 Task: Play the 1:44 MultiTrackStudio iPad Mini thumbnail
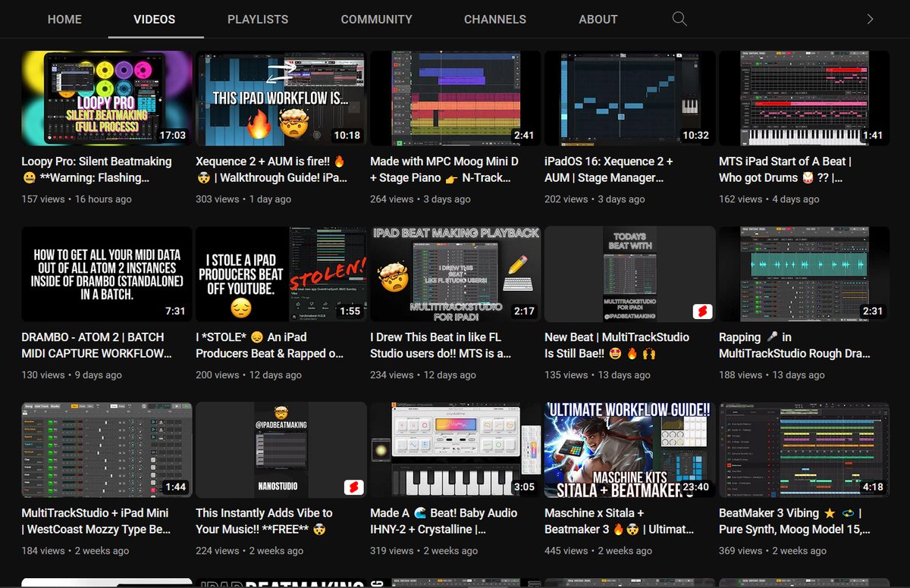[x=107, y=449]
